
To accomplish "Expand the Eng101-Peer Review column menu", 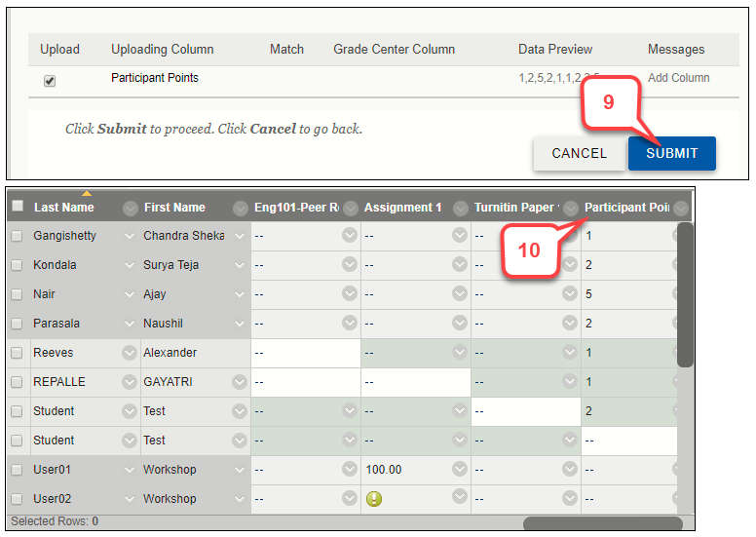I will [350, 208].
